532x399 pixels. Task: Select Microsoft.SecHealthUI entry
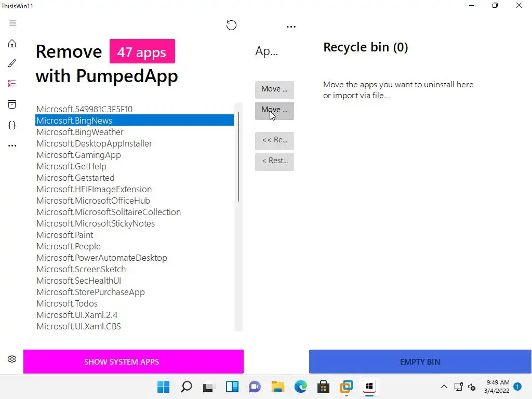pos(135,281)
